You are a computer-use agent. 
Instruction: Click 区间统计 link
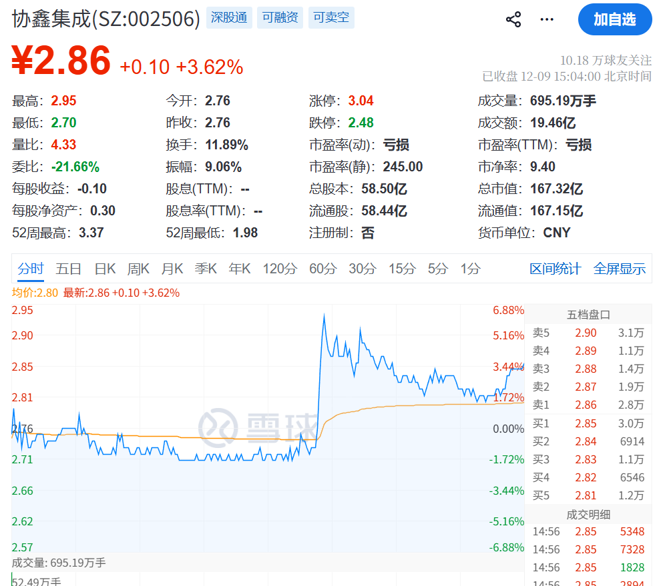[x=554, y=269]
